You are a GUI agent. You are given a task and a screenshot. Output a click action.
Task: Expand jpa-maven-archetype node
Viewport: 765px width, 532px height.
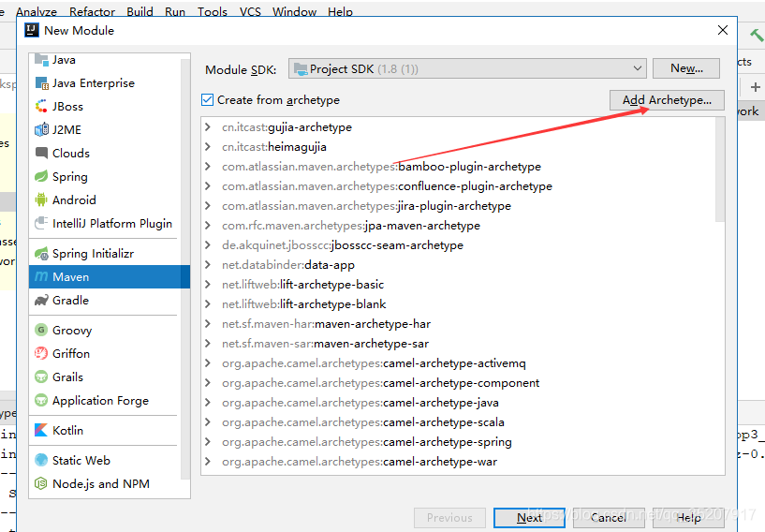[x=208, y=226]
